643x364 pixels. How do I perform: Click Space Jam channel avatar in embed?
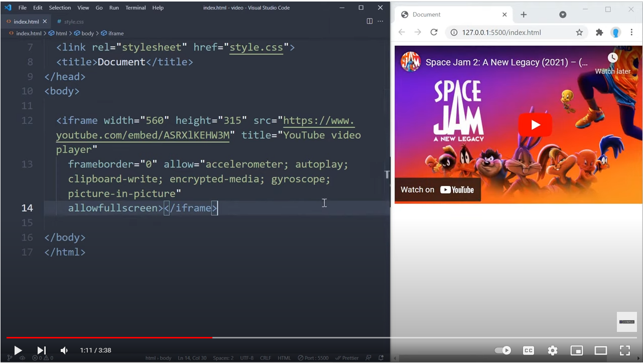point(411,62)
